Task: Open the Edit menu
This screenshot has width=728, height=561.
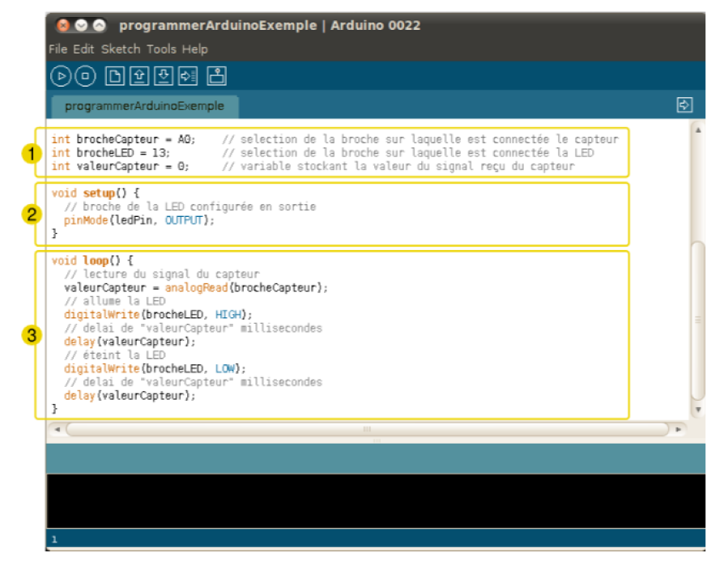Action: coord(83,49)
